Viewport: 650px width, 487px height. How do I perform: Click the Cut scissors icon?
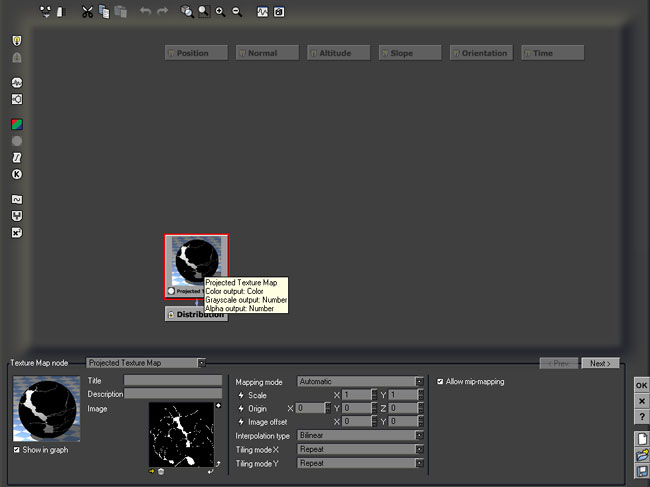point(87,12)
